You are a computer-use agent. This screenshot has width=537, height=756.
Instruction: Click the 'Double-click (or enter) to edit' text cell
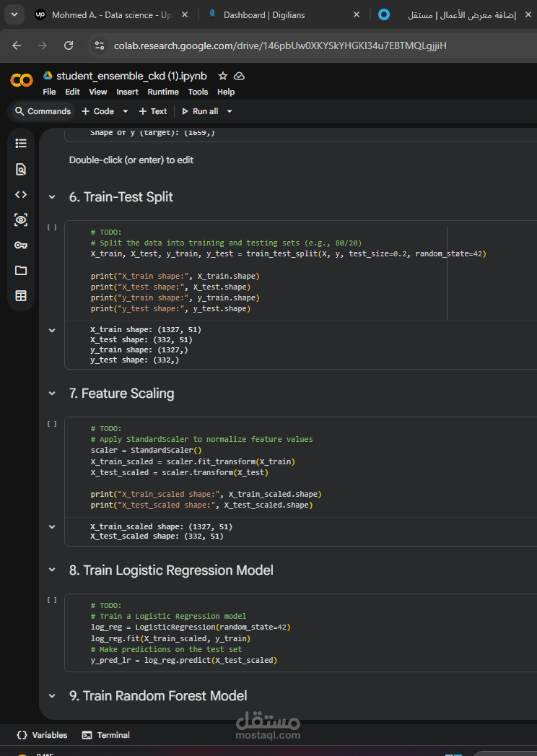[131, 160]
